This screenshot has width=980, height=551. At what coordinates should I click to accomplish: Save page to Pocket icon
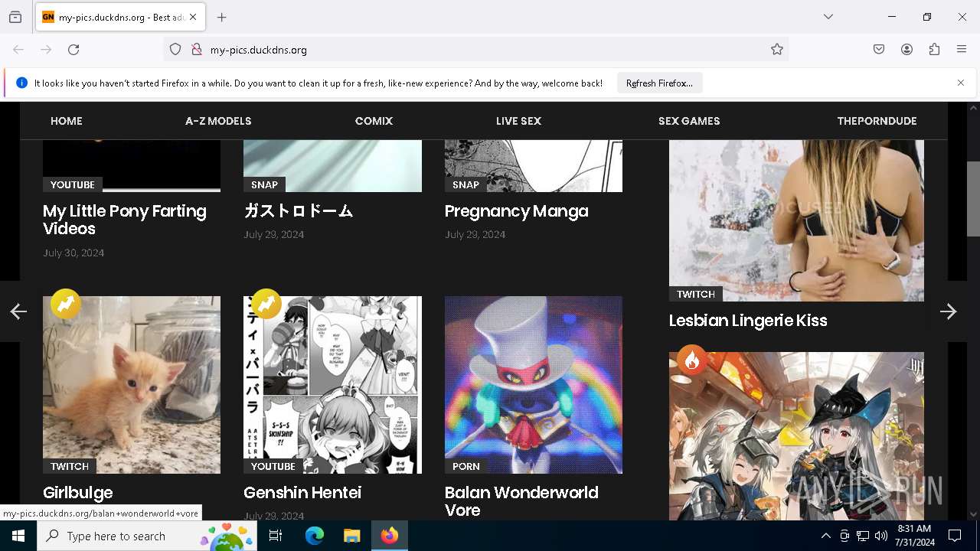tap(879, 50)
